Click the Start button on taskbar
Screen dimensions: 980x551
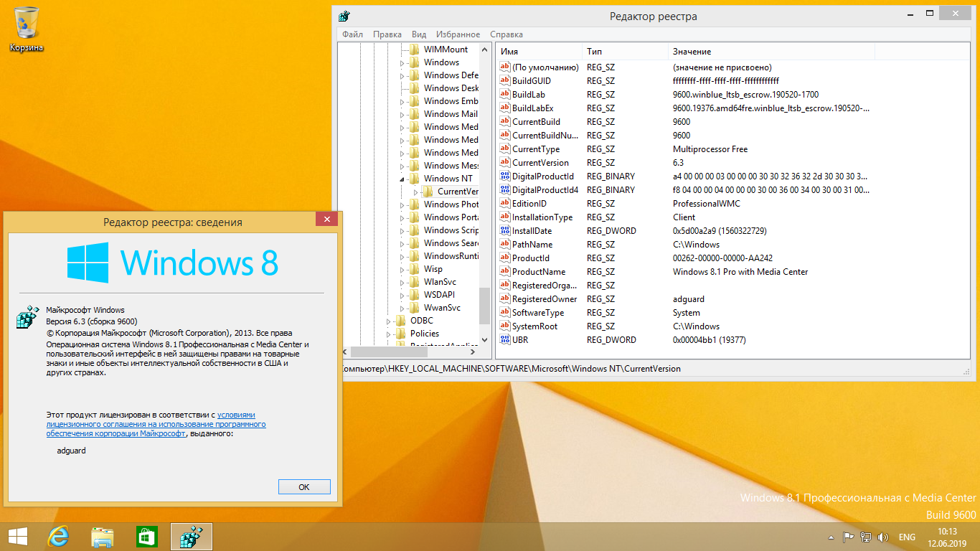point(17,536)
